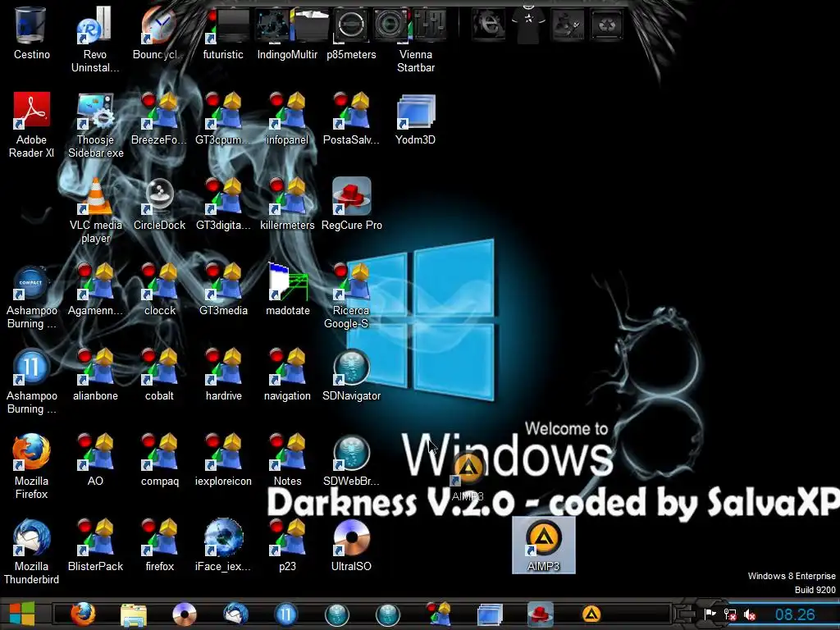Select the p85meters desktop shortcut
Image resolution: width=840 pixels, height=630 pixels.
(351, 33)
